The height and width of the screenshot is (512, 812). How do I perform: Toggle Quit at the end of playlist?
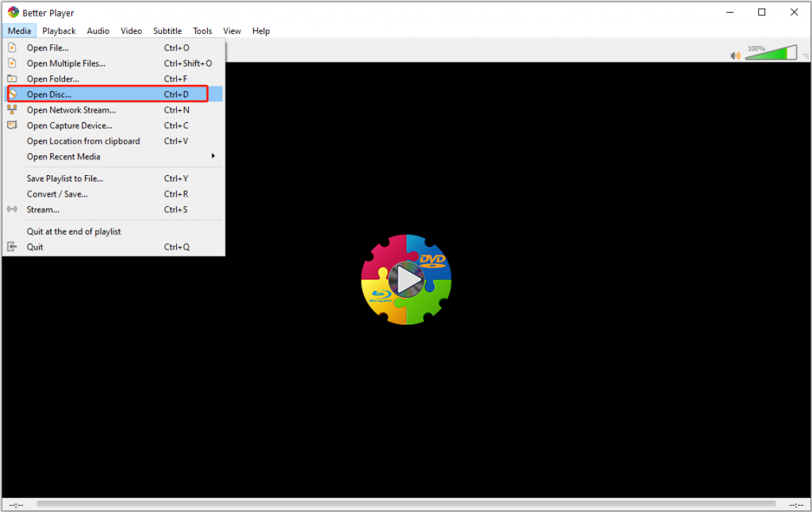[74, 231]
